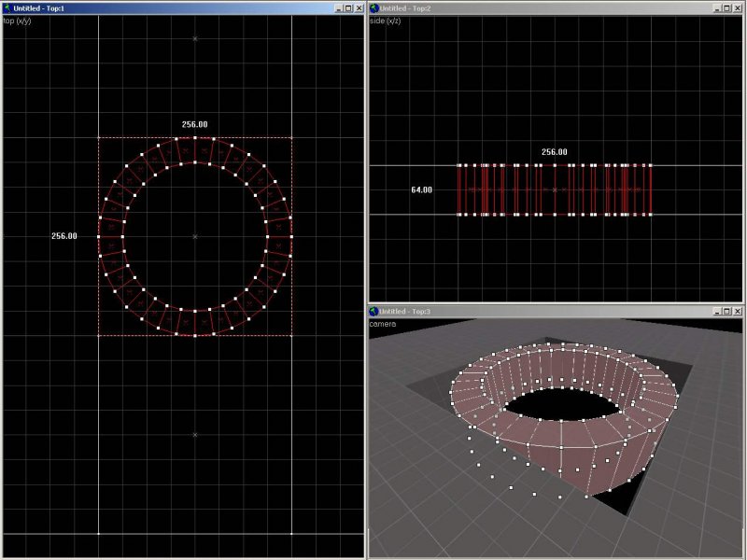Click the 256.00 width label in side view
747x560 pixels.
coord(554,151)
